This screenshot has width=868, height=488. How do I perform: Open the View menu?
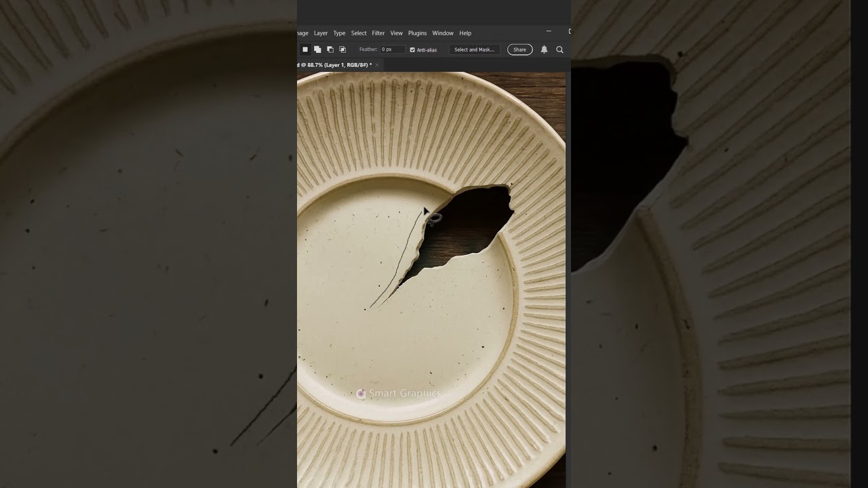[x=397, y=33]
